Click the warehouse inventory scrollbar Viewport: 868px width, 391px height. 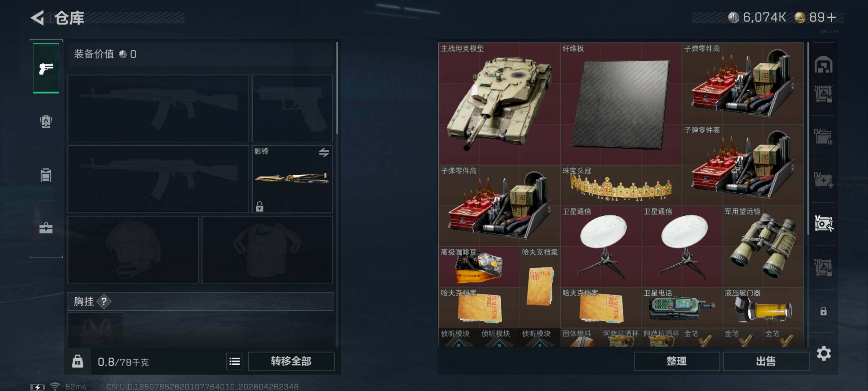click(x=808, y=139)
